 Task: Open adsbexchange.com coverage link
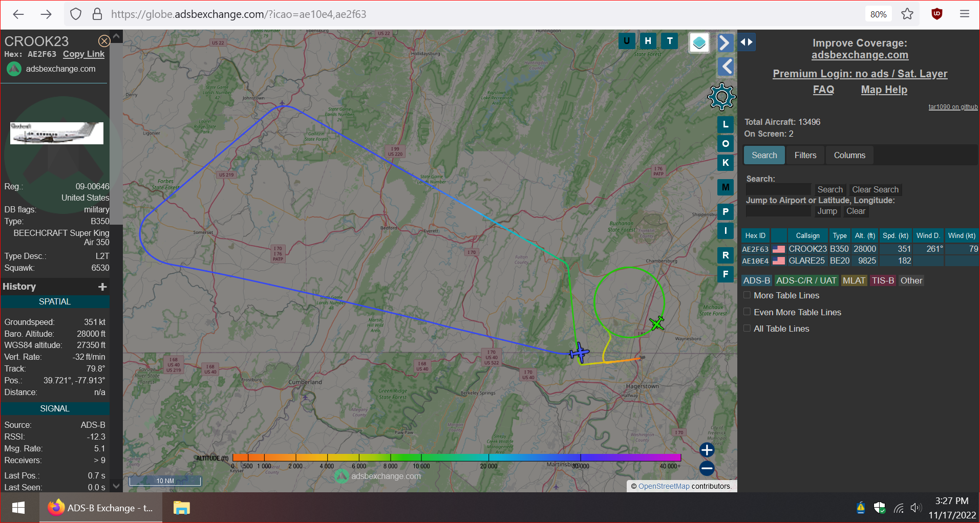tap(860, 55)
